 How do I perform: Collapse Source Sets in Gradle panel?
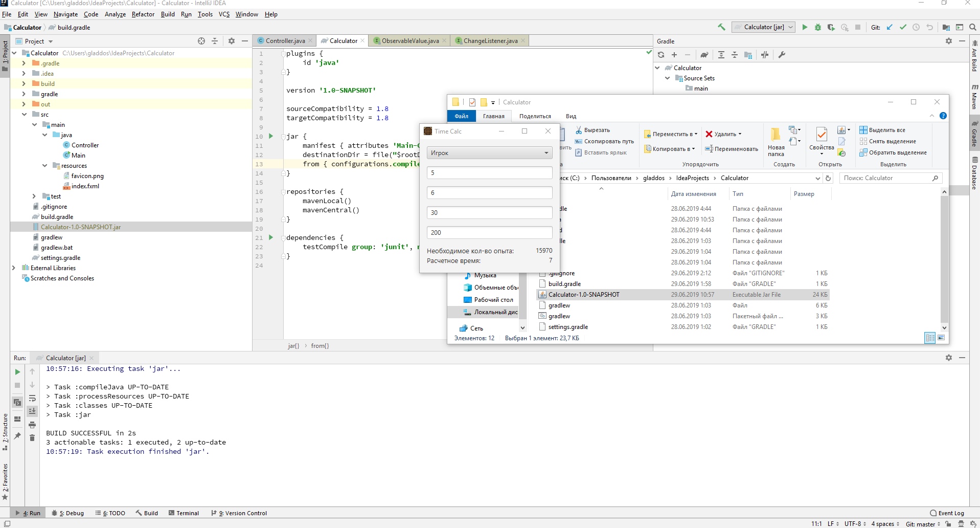pos(668,78)
